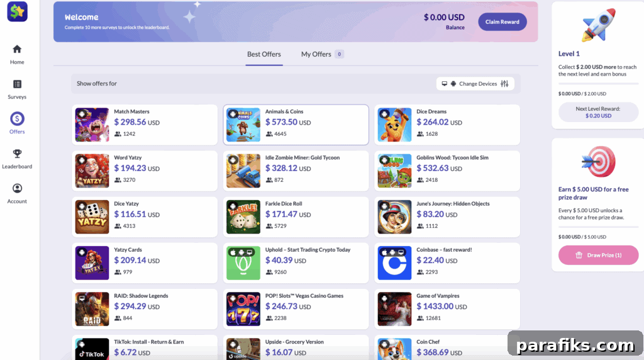Open the Animals & Coins game thumbnail
The height and width of the screenshot is (360, 644).
point(243,125)
